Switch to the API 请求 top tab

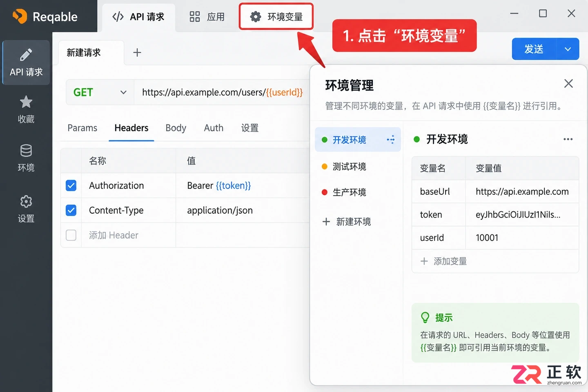pyautogui.click(x=138, y=17)
